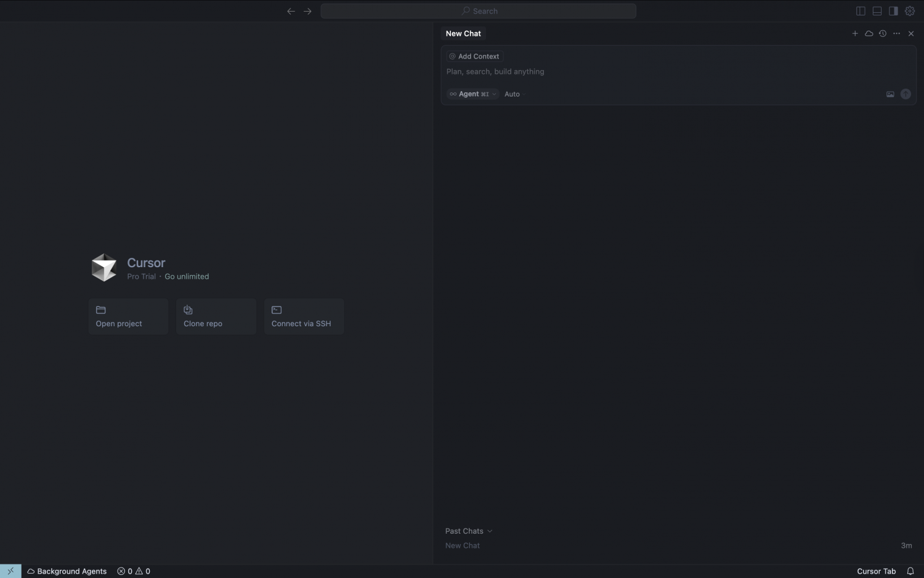Start a new chat with the plus icon
This screenshot has width=924, height=578.
[855, 33]
